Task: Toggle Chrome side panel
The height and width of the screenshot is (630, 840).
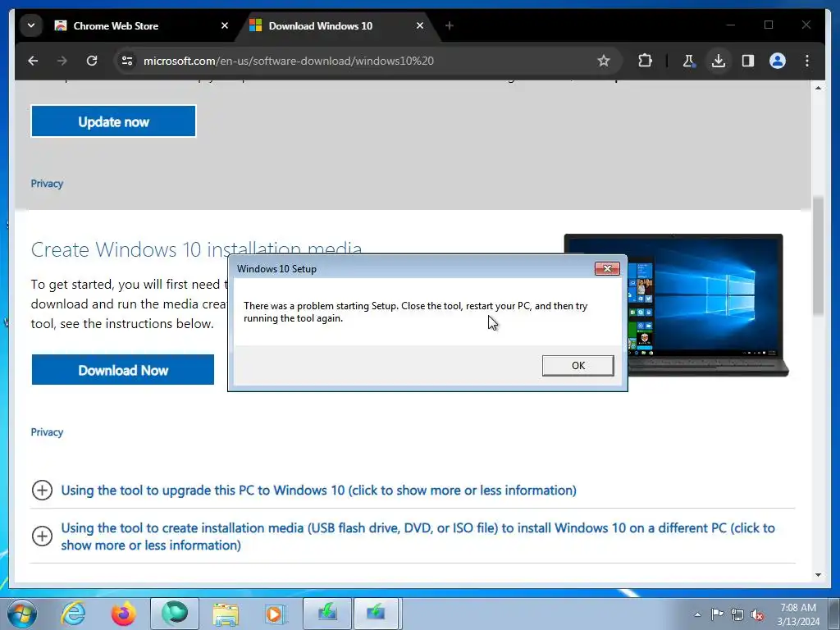Action: (748, 61)
